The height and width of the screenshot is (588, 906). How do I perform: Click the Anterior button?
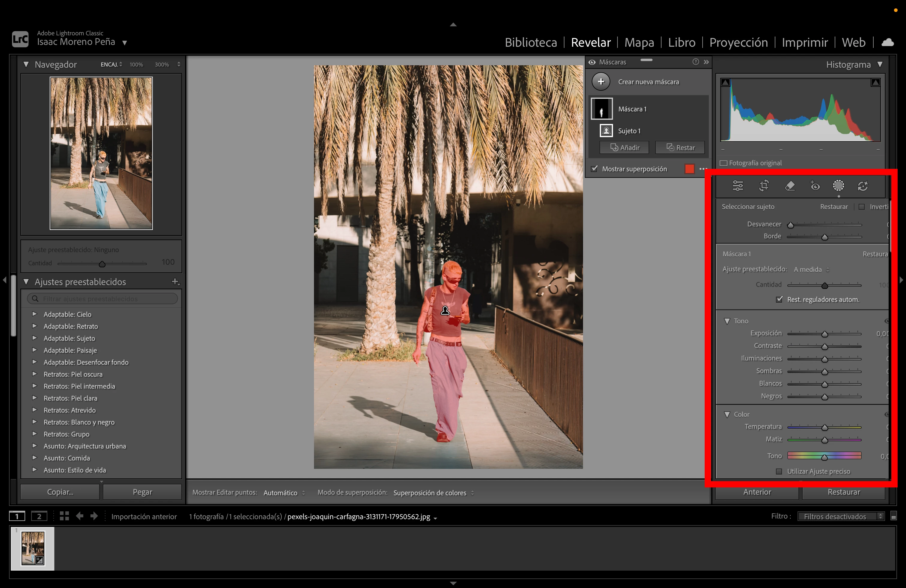point(757,492)
